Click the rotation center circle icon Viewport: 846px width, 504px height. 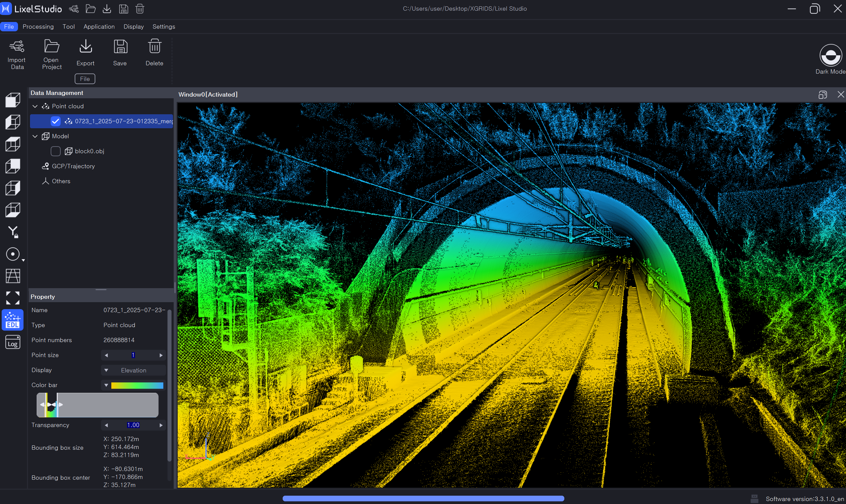[x=13, y=254]
